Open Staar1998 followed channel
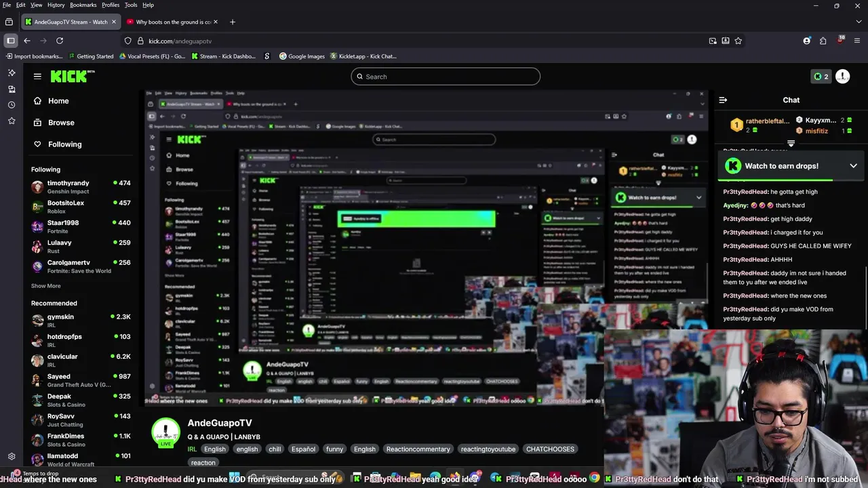The height and width of the screenshot is (488, 868). (x=81, y=226)
